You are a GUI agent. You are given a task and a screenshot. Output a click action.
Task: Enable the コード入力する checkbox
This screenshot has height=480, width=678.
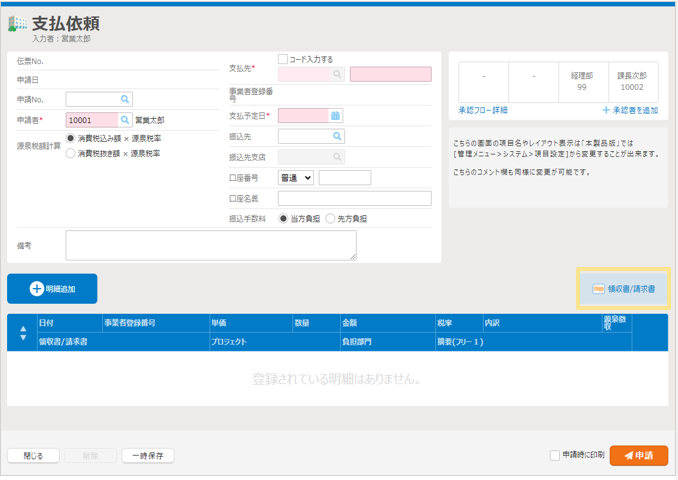point(283,59)
